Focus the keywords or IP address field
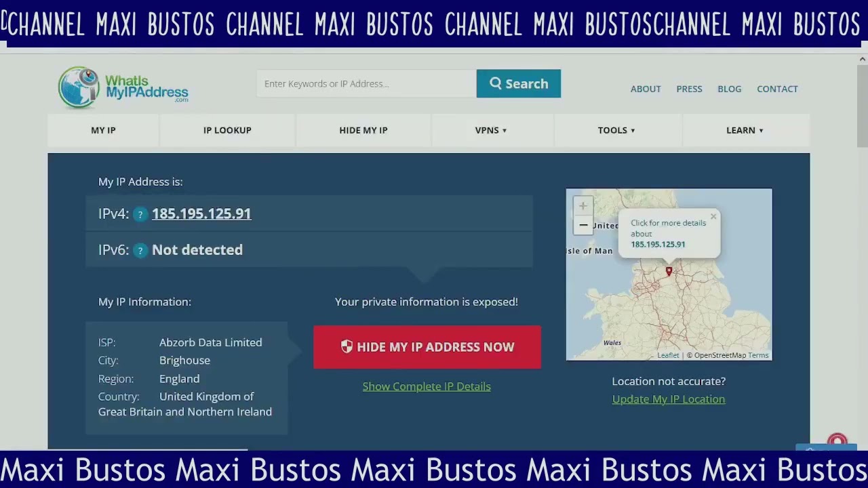The height and width of the screenshot is (488, 868). click(x=366, y=83)
